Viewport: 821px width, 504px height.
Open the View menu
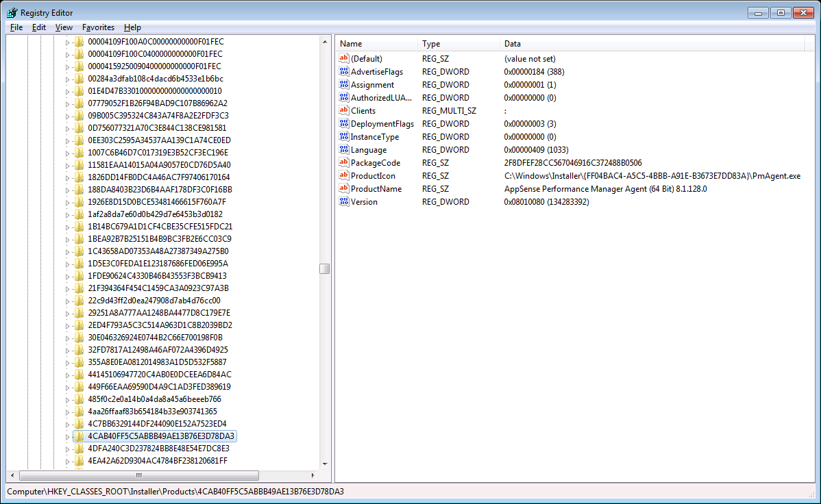[x=64, y=27]
